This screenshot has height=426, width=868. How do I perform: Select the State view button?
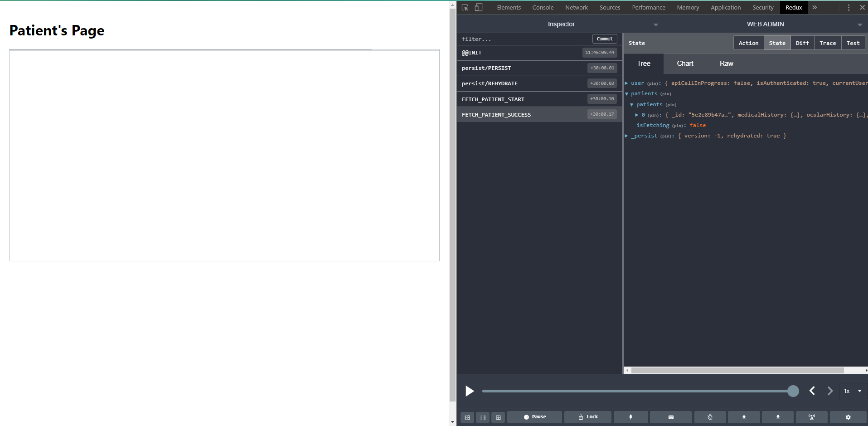[777, 43]
